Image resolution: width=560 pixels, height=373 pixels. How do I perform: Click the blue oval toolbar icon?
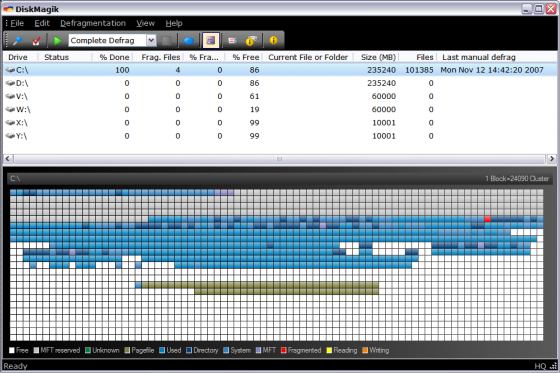189,40
